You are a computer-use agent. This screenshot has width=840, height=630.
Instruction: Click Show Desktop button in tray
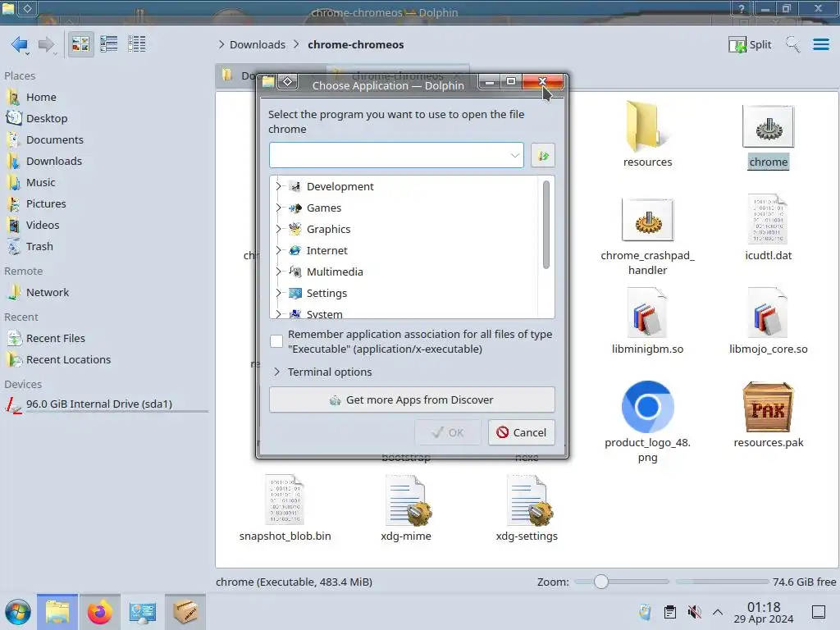tap(819, 612)
